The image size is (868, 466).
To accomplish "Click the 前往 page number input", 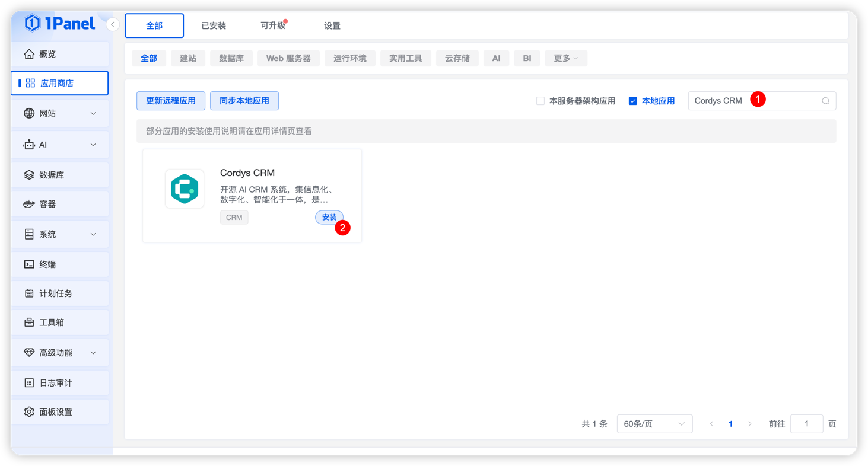I will pyautogui.click(x=807, y=424).
